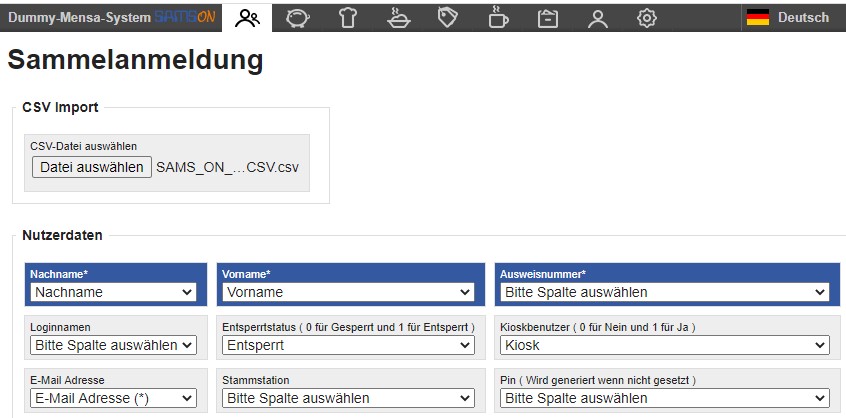The height and width of the screenshot is (418, 846).
Task: Click the Datei auswählen button
Action: pos(92,167)
